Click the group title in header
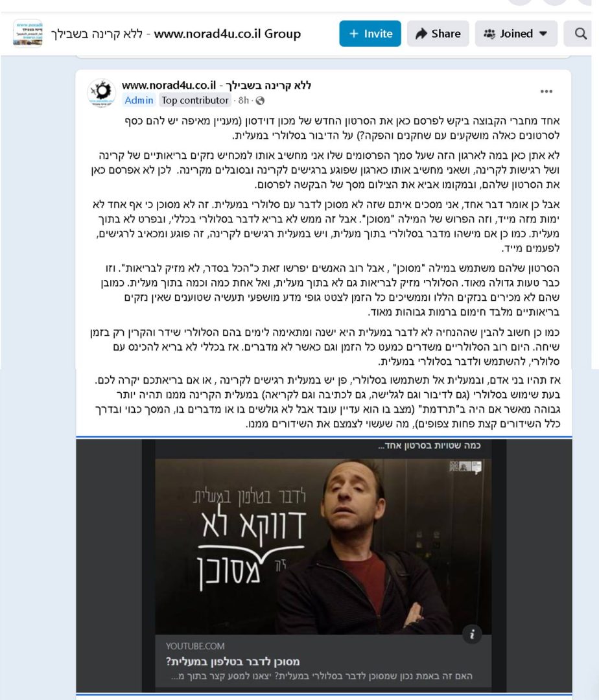This screenshot has height=700, width=599. 176,34
